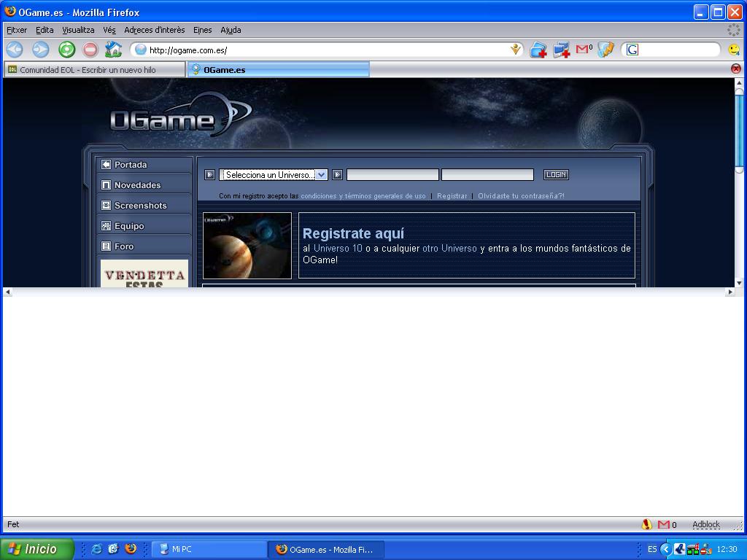The height and width of the screenshot is (560, 747).
Task: Click the planet thumbnail image
Action: (x=247, y=246)
